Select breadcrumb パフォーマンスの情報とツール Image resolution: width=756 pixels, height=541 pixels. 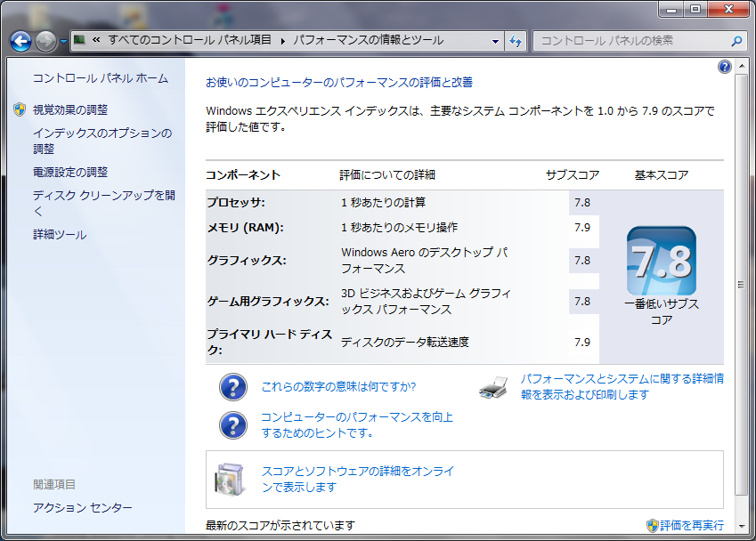point(369,40)
